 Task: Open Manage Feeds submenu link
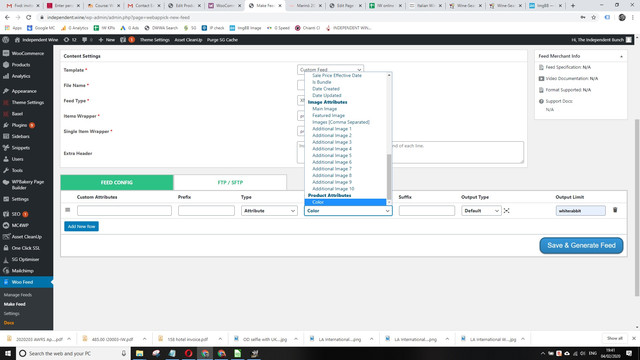(x=18, y=295)
